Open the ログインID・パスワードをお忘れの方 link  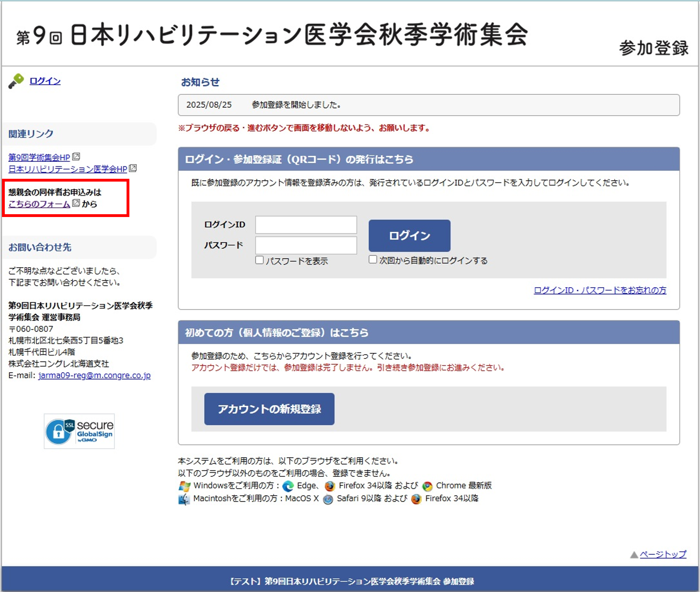tap(600, 290)
